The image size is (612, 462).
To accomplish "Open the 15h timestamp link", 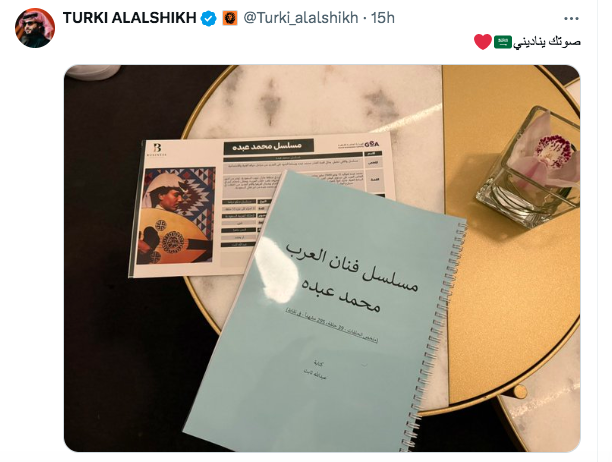I will [383, 18].
